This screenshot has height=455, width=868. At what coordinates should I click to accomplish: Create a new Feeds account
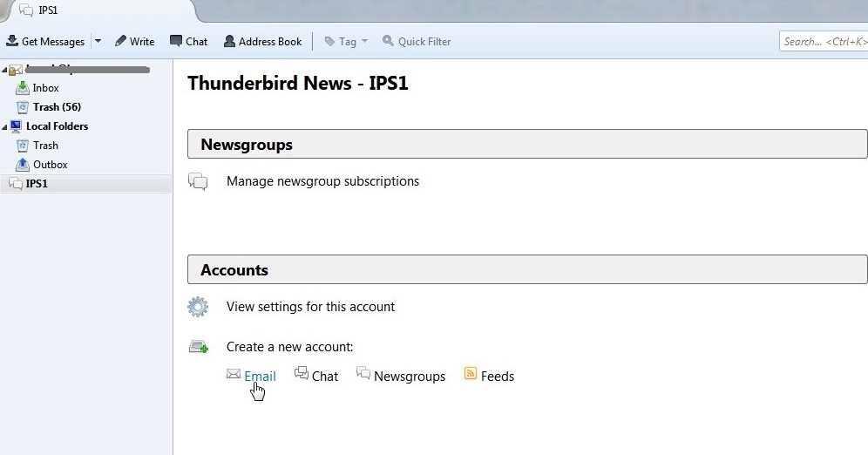(498, 377)
